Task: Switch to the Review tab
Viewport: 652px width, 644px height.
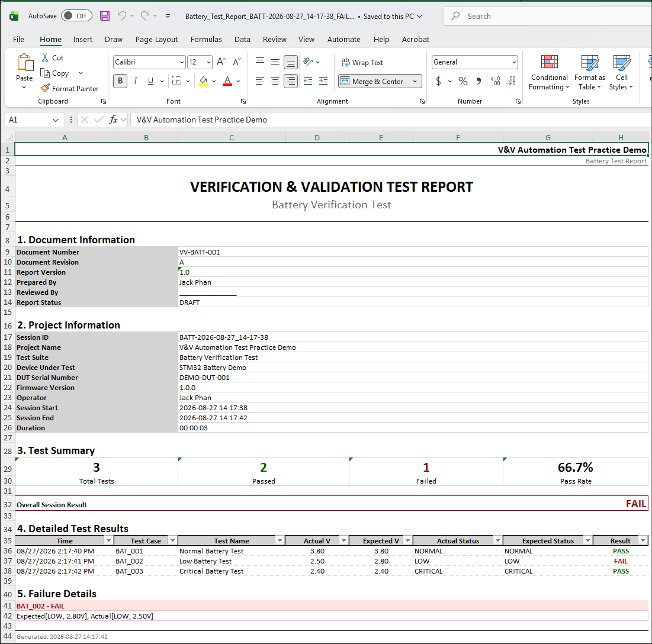Action: coord(274,40)
